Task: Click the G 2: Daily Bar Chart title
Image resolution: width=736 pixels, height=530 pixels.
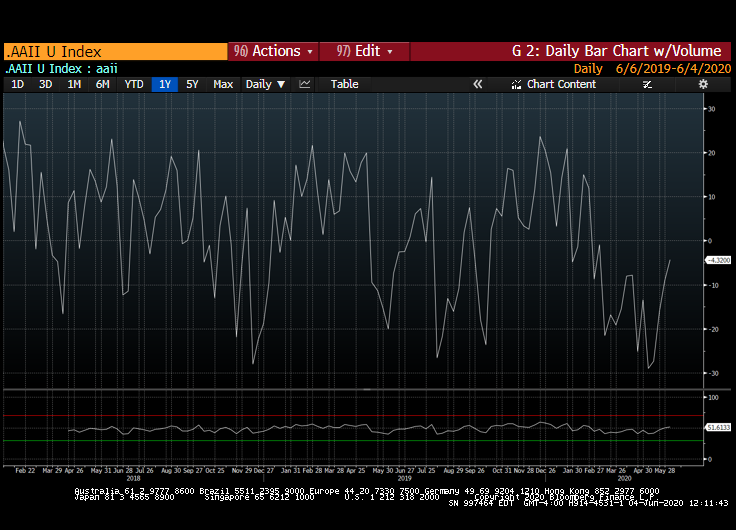Action: click(x=616, y=51)
